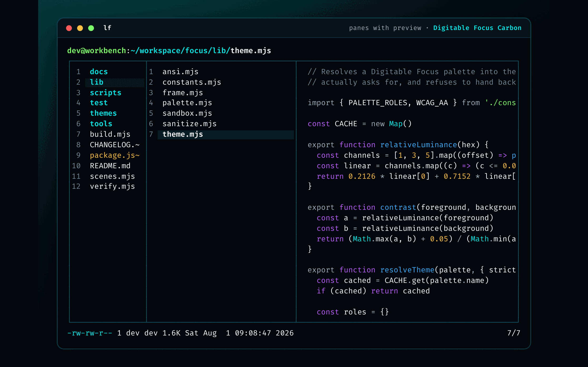Click the file date in the status line

point(239,333)
